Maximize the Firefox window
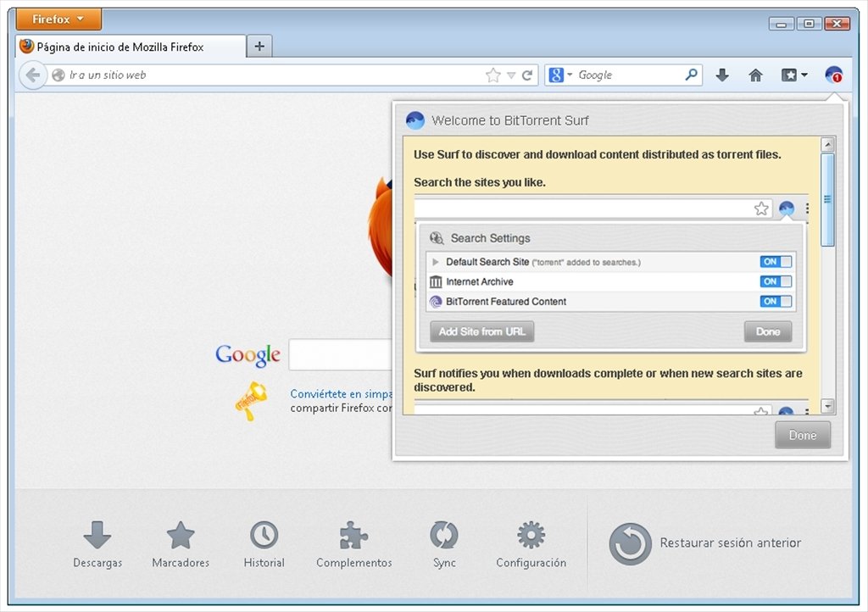Image resolution: width=868 pixels, height=612 pixels. [x=809, y=24]
